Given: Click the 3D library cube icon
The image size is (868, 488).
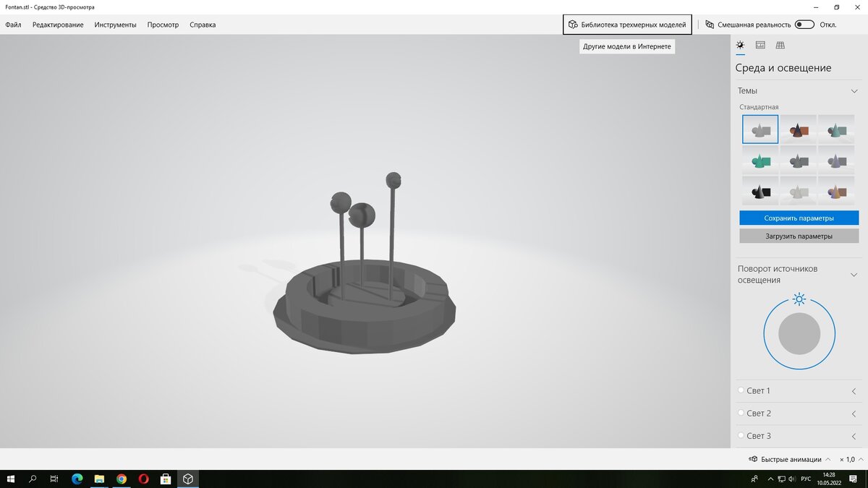Looking at the screenshot, I should (573, 25).
